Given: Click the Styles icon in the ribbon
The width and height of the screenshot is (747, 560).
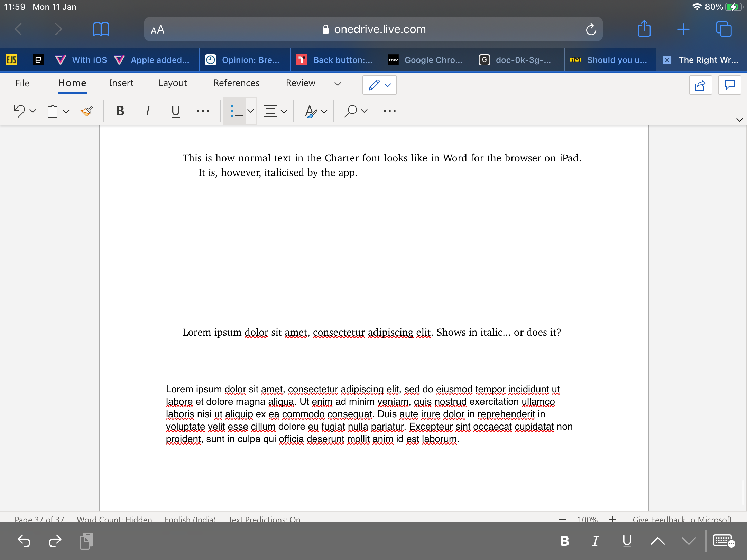Looking at the screenshot, I should pos(311,111).
